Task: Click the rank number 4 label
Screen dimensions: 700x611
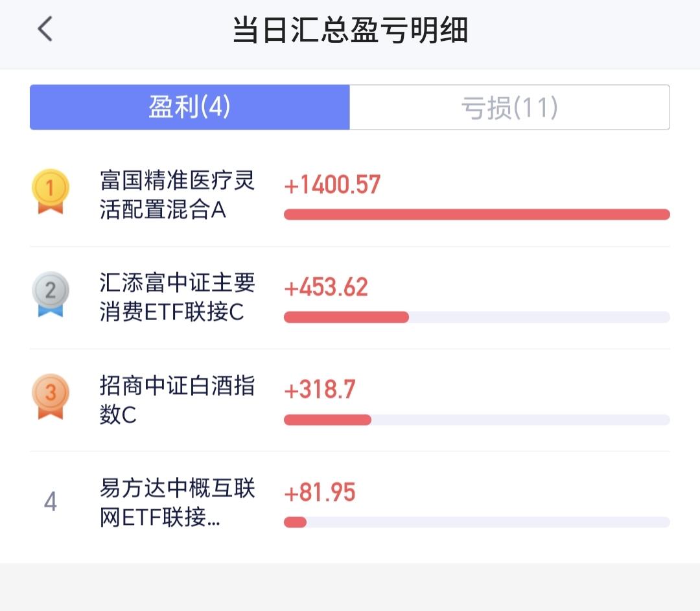Action: pyautogui.click(x=51, y=501)
